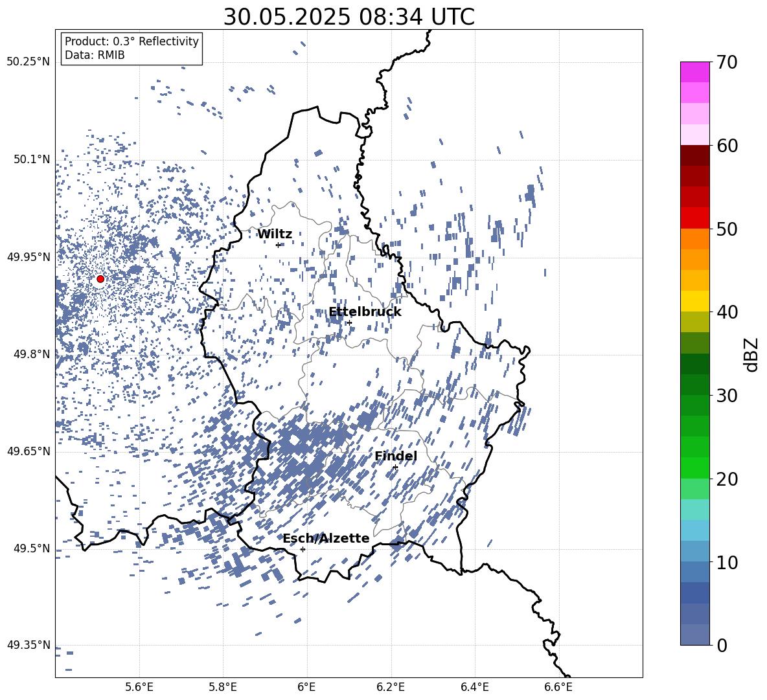Click the latitude label 49.8°N

(32, 354)
